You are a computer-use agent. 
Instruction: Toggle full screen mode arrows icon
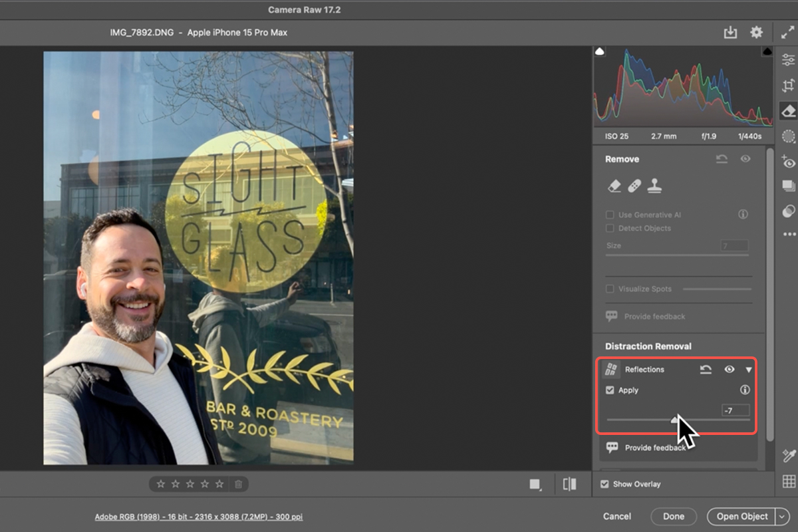pyautogui.click(x=787, y=33)
